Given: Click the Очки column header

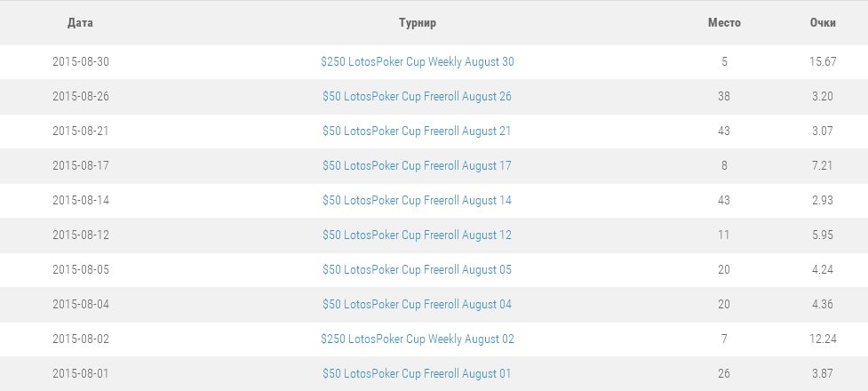Looking at the screenshot, I should pos(823,23).
